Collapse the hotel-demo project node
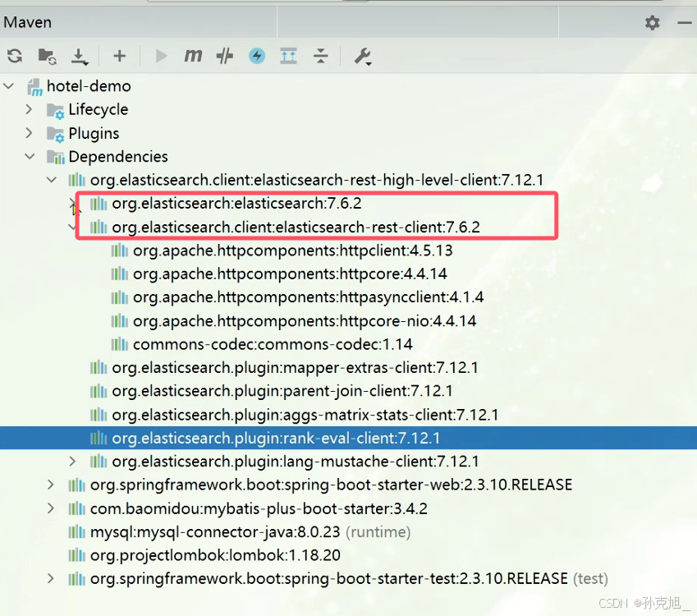This screenshot has width=697, height=616. (x=9, y=86)
